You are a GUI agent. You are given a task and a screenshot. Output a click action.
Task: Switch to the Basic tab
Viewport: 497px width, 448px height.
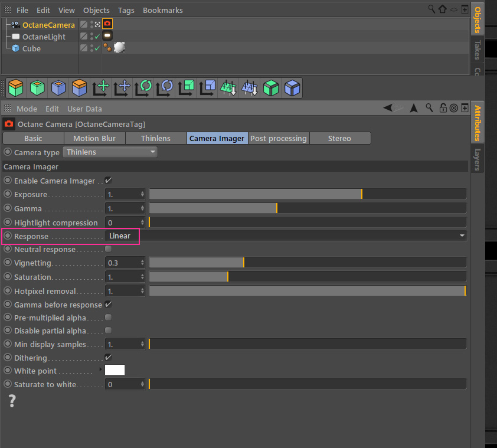tap(33, 138)
